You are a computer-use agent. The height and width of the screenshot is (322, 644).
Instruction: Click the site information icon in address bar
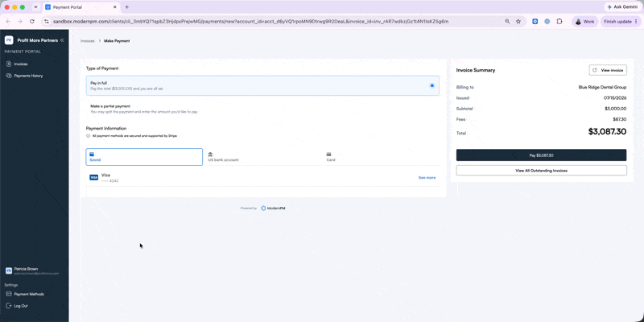pos(47,22)
